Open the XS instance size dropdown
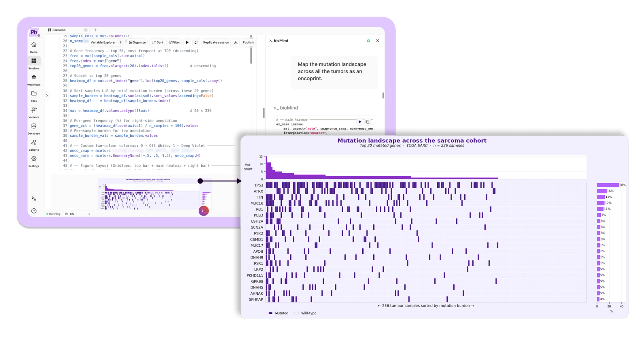The width and height of the screenshot is (644, 362). click(x=78, y=214)
